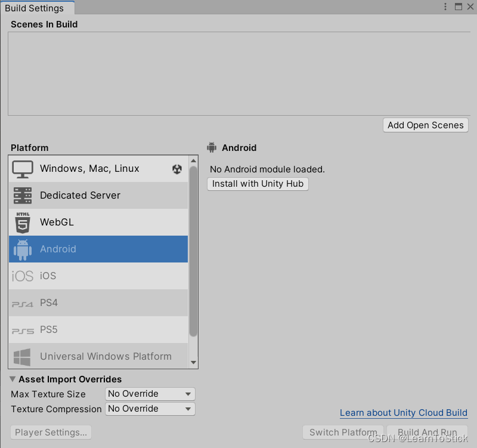Click the Build And Run button
This screenshot has height=448, width=477.
428,432
